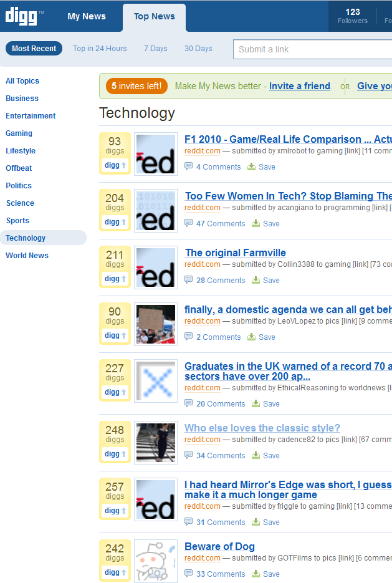Click the Digg logo

click(22, 16)
